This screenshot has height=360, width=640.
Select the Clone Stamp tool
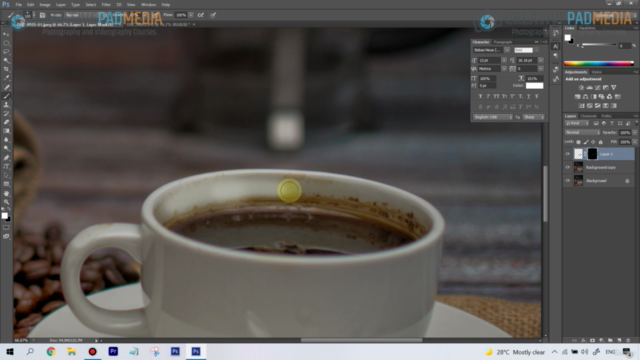click(x=6, y=105)
